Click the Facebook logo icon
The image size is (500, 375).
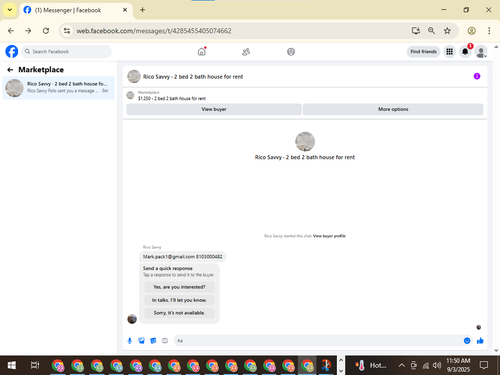12,52
